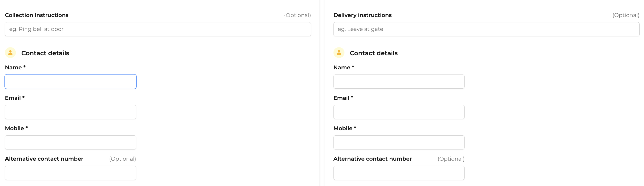Click the collection Contact details person icon

click(x=10, y=53)
